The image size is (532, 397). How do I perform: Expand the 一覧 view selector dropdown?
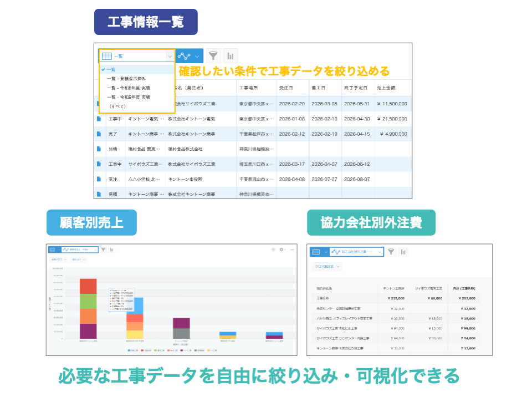(x=170, y=56)
